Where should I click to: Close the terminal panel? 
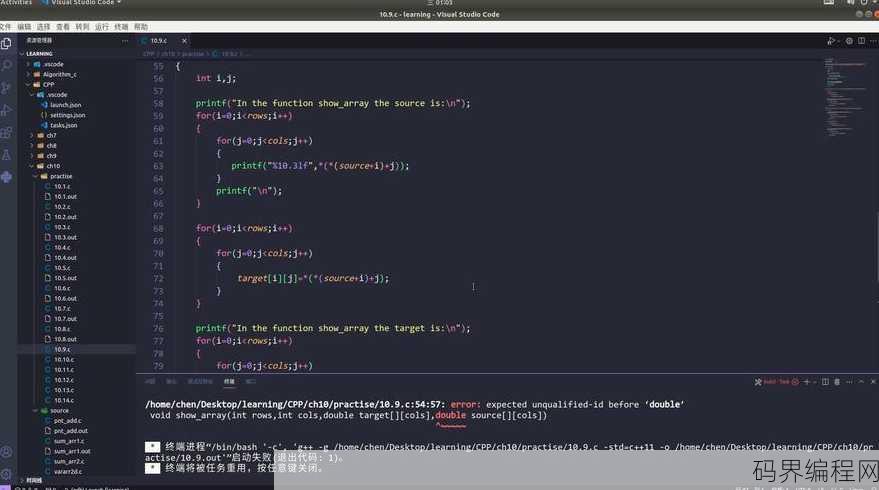873,382
